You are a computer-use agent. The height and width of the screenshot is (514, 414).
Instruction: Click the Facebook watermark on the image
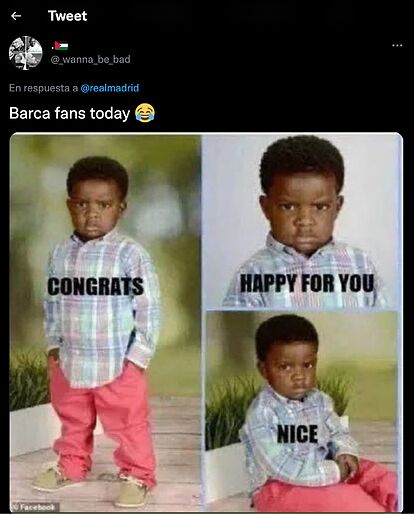[35, 507]
